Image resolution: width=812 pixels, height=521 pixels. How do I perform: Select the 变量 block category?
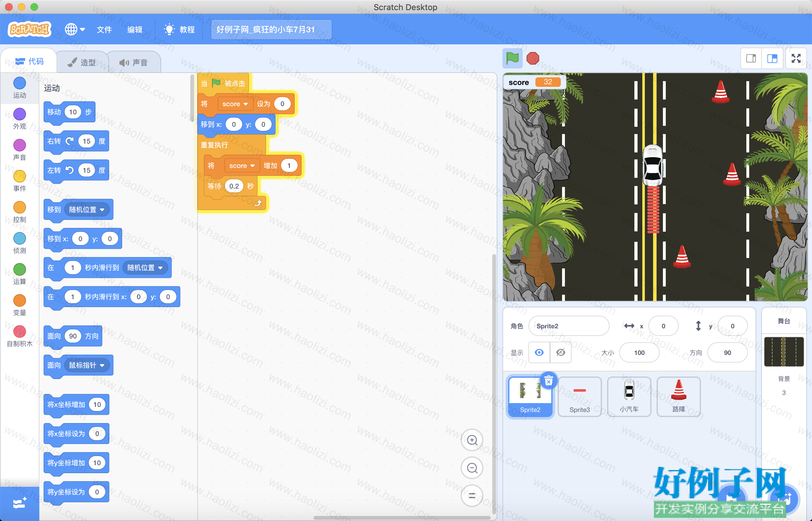click(x=20, y=306)
